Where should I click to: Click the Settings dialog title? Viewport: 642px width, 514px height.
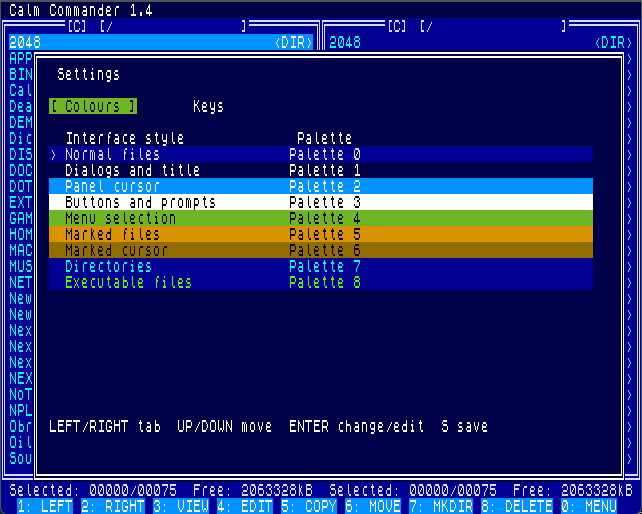(x=89, y=74)
